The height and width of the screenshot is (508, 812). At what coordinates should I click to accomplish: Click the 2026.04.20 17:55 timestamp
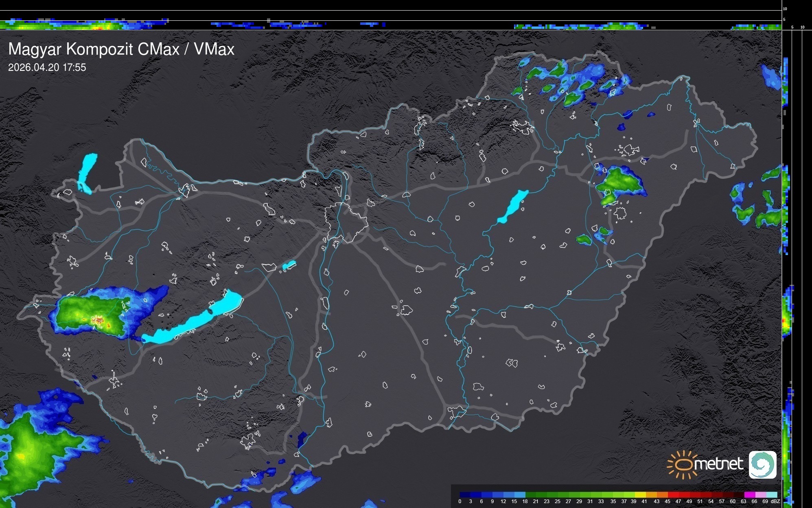47,68
